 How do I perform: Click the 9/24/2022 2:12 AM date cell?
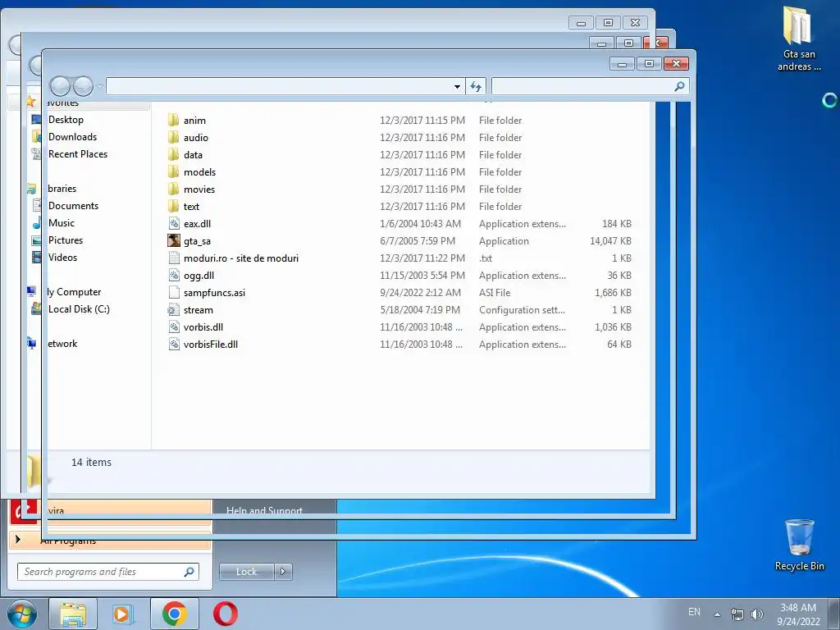[420, 293]
